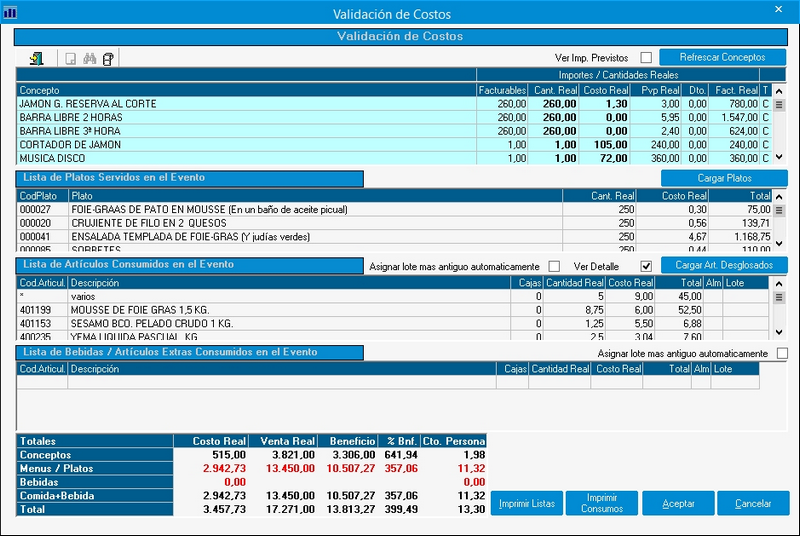The height and width of the screenshot is (536, 800).
Task: Click the Cargar Platos button
Action: (724, 178)
